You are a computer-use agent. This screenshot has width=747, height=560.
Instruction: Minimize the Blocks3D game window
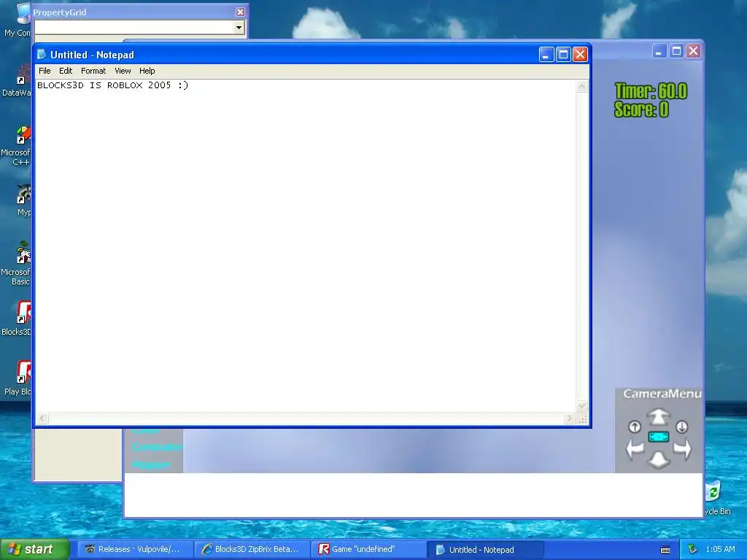point(659,51)
